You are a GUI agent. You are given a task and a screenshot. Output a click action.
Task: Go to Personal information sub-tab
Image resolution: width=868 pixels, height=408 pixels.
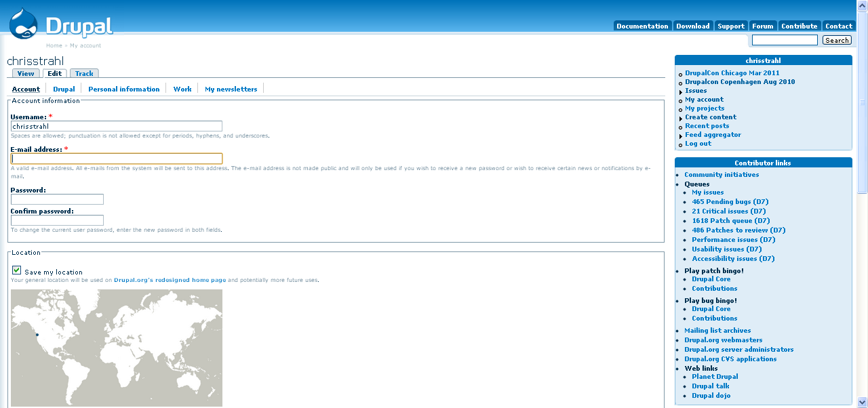click(x=124, y=89)
